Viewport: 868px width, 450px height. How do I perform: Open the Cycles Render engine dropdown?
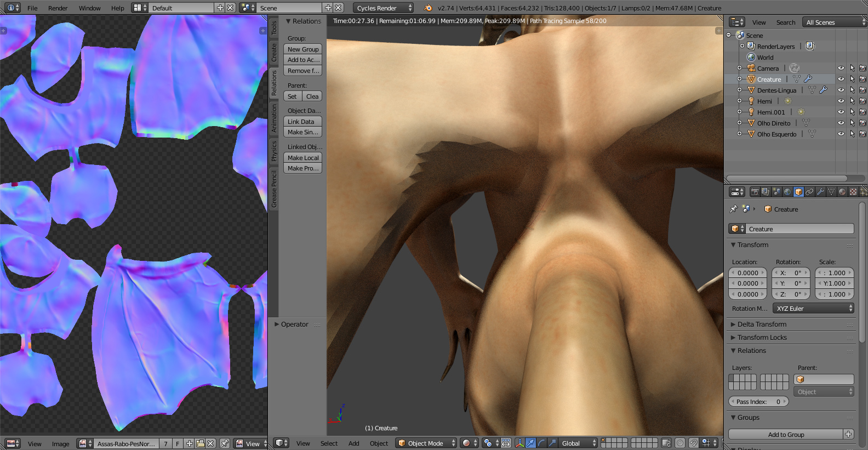[383, 8]
